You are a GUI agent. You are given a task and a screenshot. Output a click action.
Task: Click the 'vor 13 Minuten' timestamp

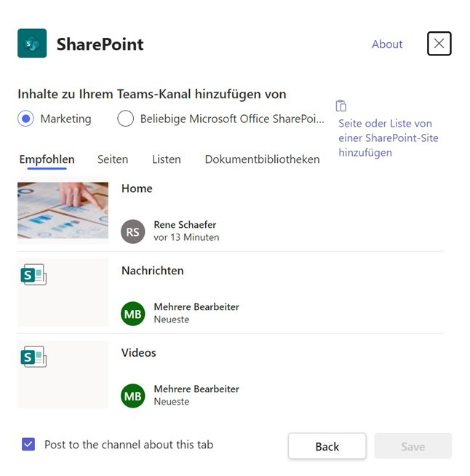186,237
